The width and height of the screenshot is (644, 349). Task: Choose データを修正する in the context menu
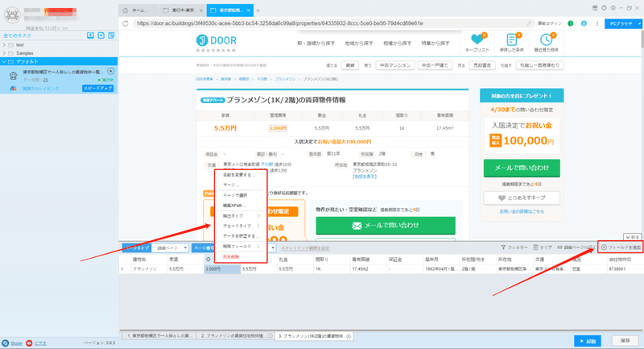pyautogui.click(x=241, y=236)
